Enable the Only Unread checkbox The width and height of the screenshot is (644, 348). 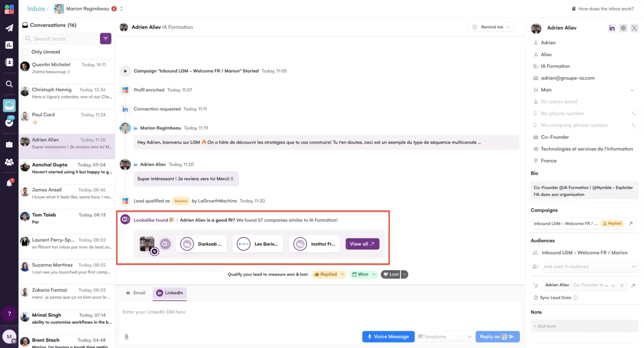pos(26,52)
